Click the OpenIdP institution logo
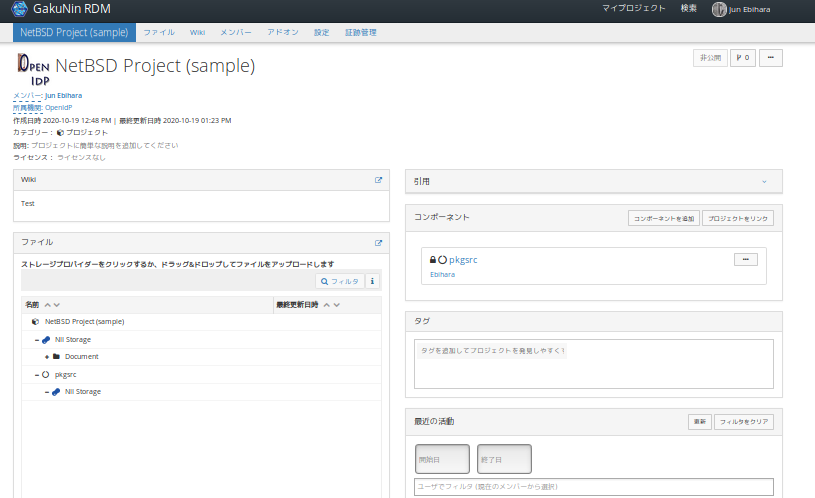Viewport: 815px width, 498px height. (33, 70)
